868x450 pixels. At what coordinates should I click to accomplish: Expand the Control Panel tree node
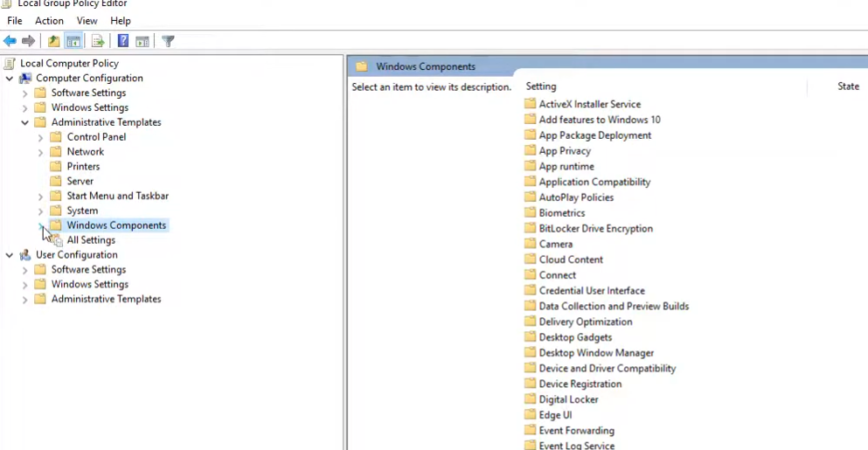pyautogui.click(x=40, y=137)
